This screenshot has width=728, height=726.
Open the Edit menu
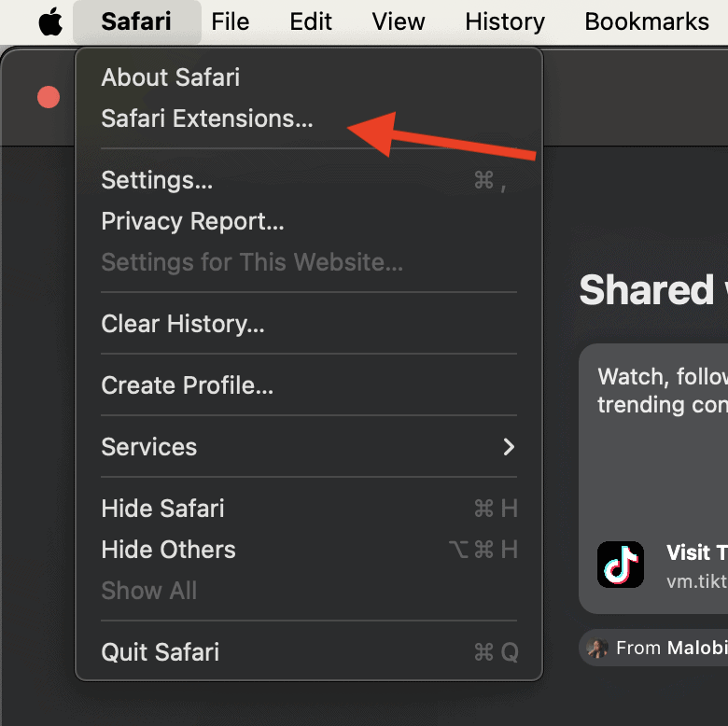point(311,21)
